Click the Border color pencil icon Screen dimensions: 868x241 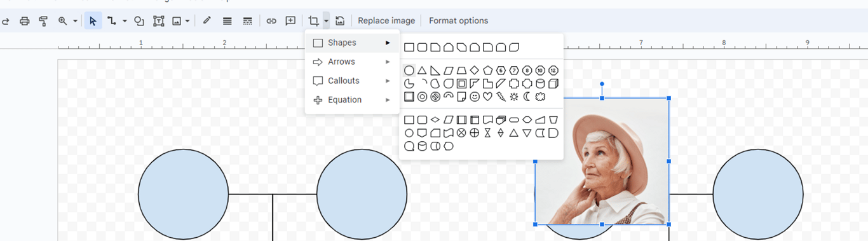coord(207,21)
